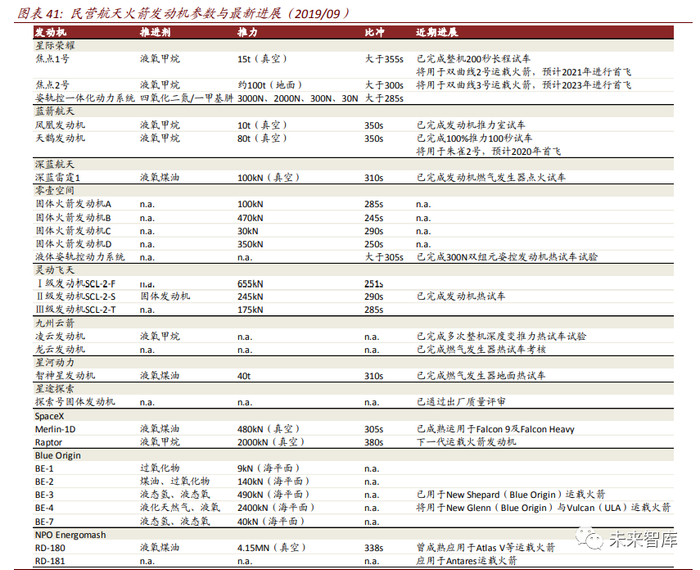Select the "蓝箭航天" company row

tap(354, 111)
